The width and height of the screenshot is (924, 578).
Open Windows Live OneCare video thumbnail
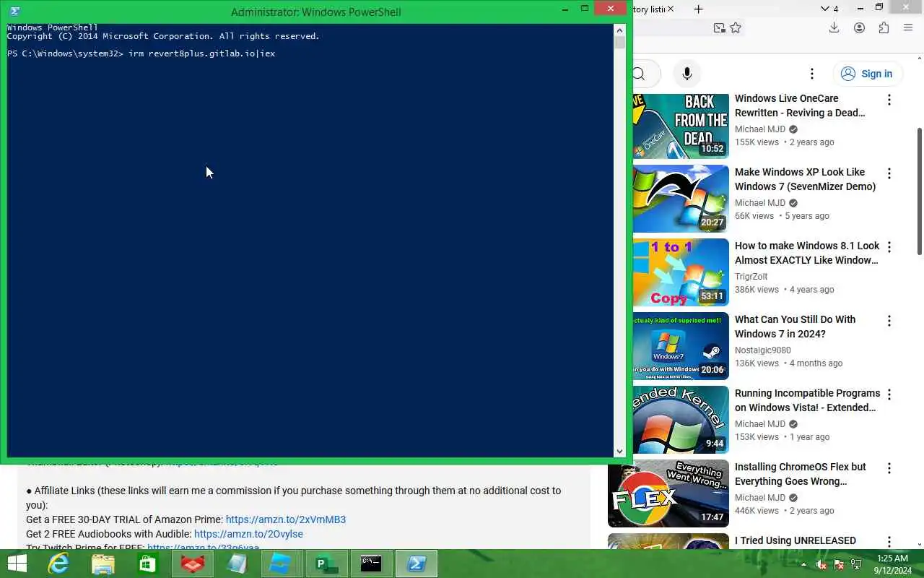point(681,126)
